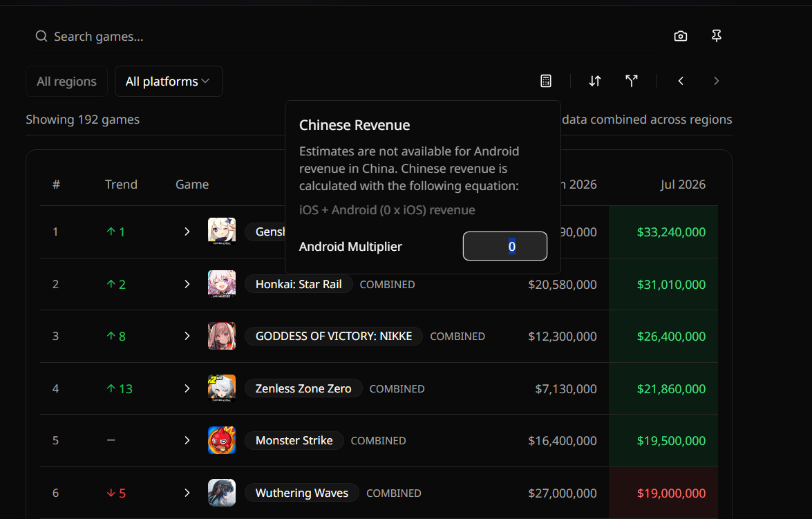
Task: Open the Honkai: Star Rail game link
Action: [299, 284]
